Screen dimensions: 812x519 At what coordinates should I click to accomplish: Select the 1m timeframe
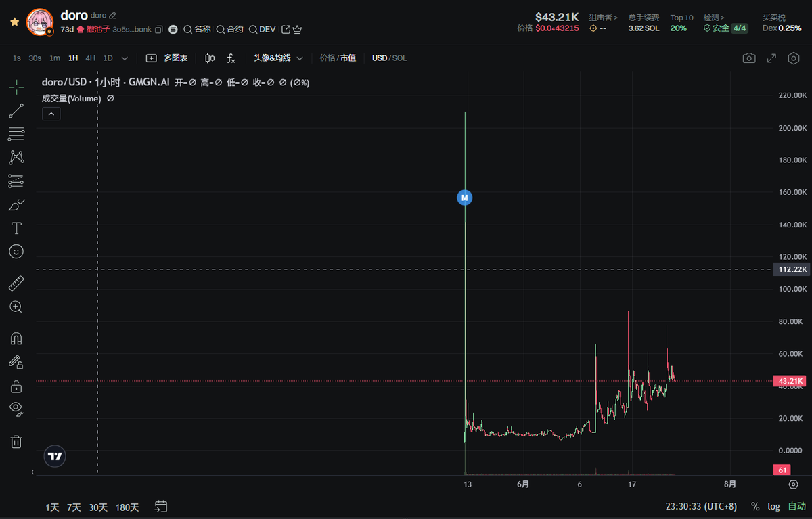click(55, 58)
